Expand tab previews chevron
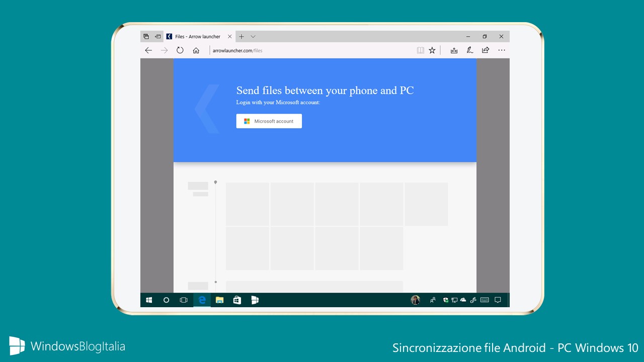 [x=253, y=37]
